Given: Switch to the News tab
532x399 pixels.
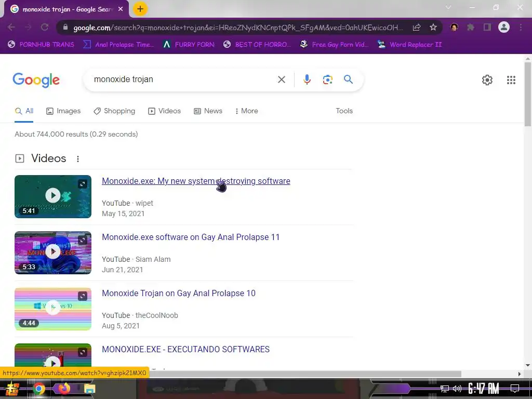Looking at the screenshot, I should pos(208,111).
